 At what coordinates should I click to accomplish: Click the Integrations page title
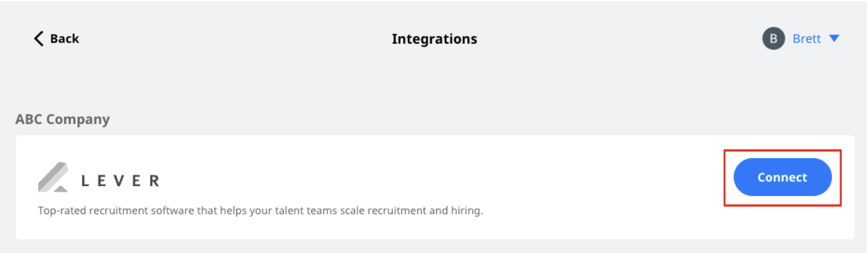tap(435, 39)
